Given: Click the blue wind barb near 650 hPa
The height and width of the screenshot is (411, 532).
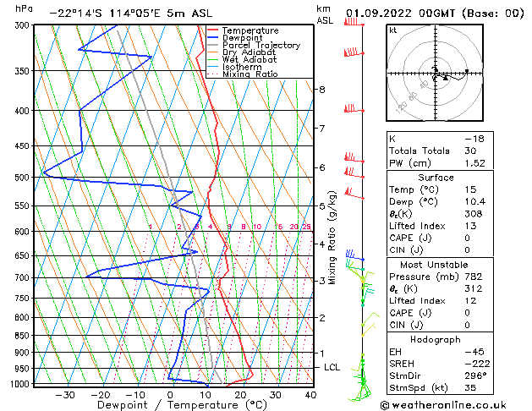Looking at the screenshot, I should click(354, 255).
